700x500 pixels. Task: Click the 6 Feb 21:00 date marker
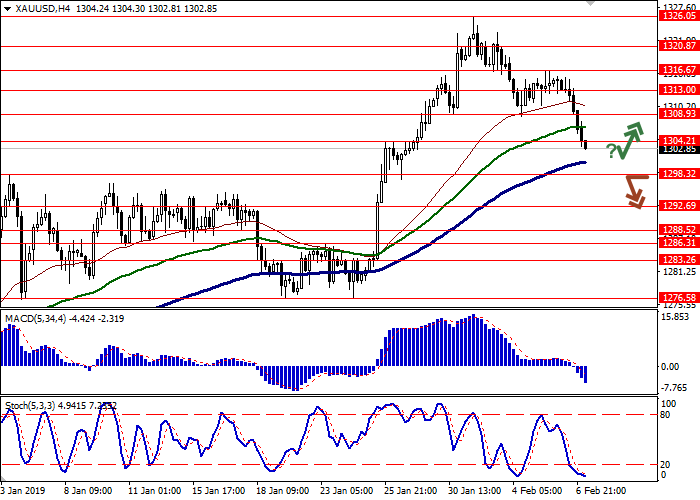pos(602,491)
